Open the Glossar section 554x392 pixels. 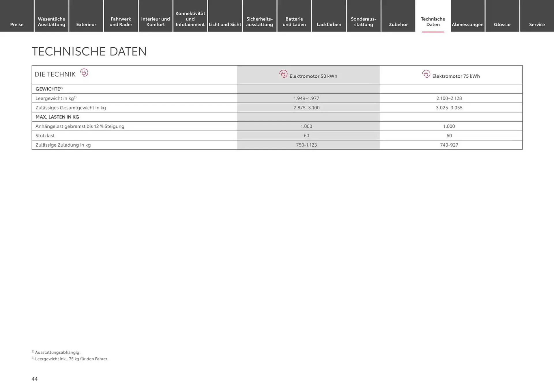click(502, 25)
